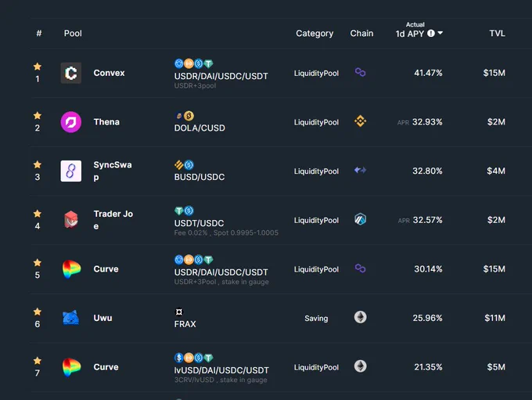Toggle favorite star for Uwu pool

[38, 312]
